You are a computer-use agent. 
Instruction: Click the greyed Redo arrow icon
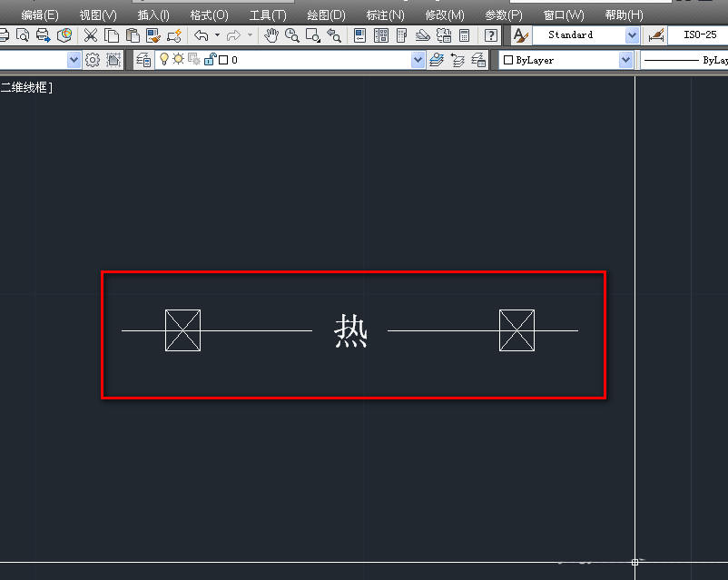(x=233, y=35)
